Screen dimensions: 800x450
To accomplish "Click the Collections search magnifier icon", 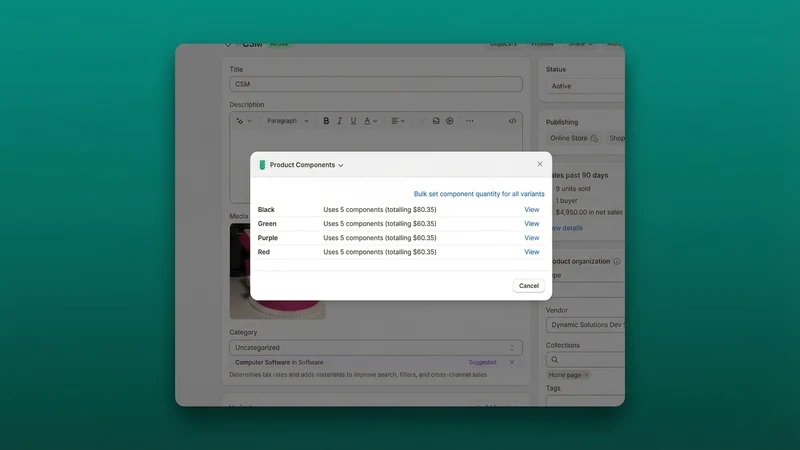I will click(555, 360).
